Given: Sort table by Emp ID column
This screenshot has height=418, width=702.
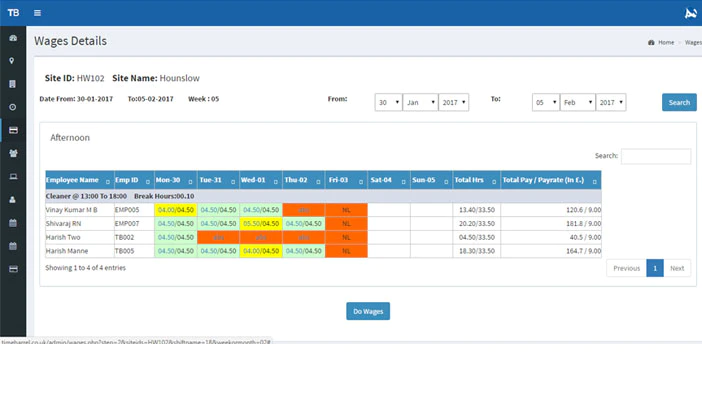Looking at the screenshot, I should [134, 180].
